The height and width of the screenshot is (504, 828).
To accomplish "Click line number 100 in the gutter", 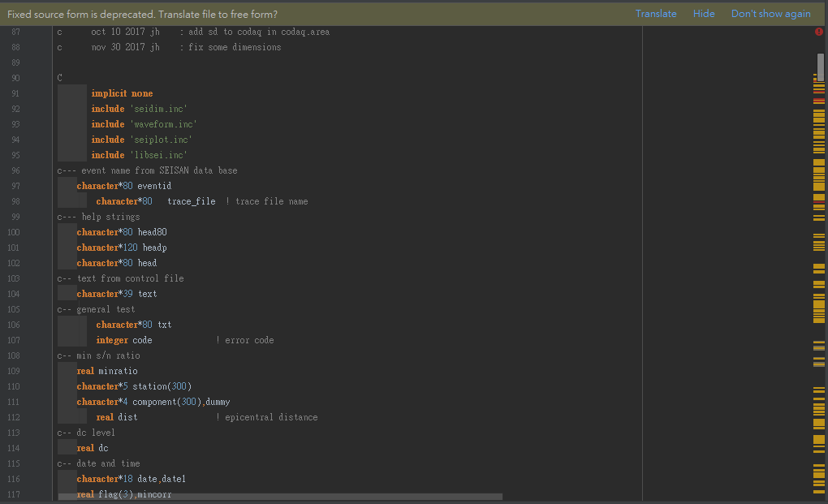I will click(x=16, y=232).
